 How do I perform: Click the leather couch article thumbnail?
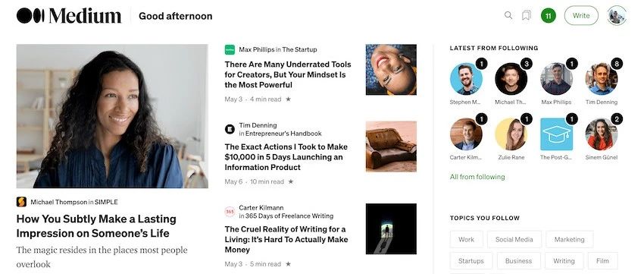[x=391, y=146]
